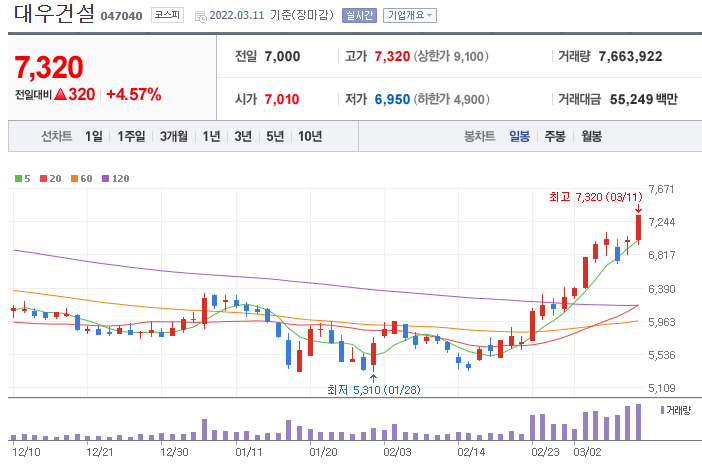Select the 1일 line chart tab
This screenshot has height=468, width=702.
pyautogui.click(x=94, y=136)
